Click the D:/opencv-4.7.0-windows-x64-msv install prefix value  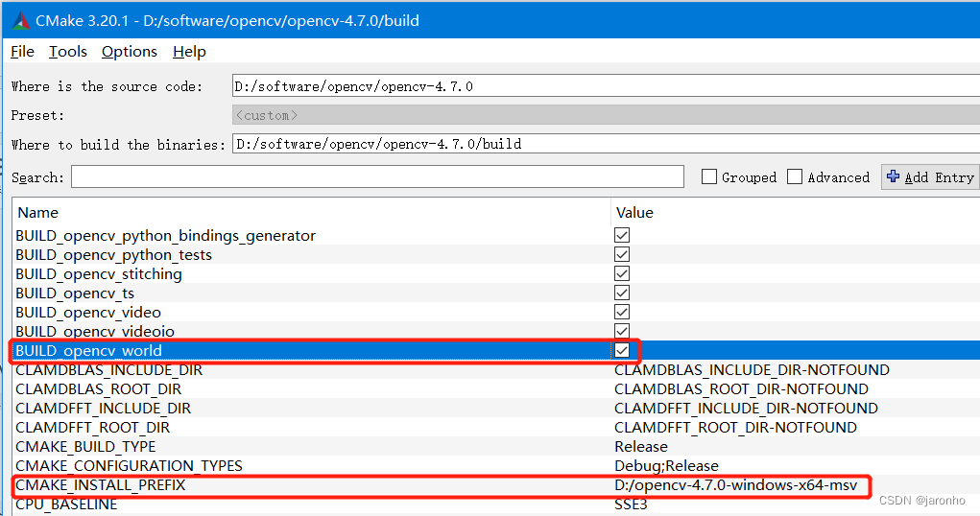[x=735, y=484]
